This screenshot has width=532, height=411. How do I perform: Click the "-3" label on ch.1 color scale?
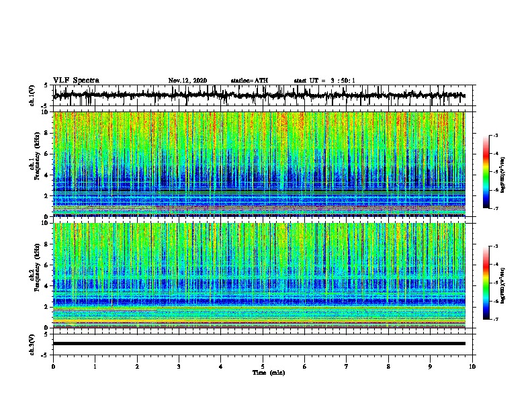[496, 136]
